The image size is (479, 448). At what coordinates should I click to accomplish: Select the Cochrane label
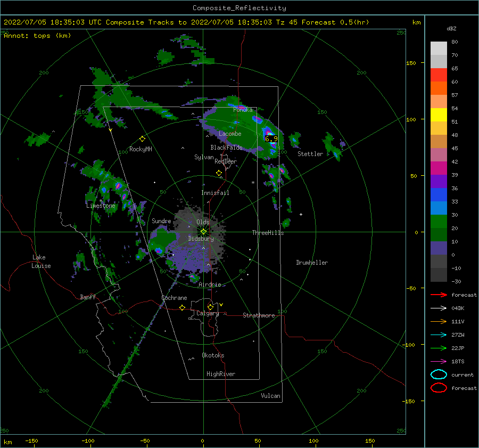(174, 298)
